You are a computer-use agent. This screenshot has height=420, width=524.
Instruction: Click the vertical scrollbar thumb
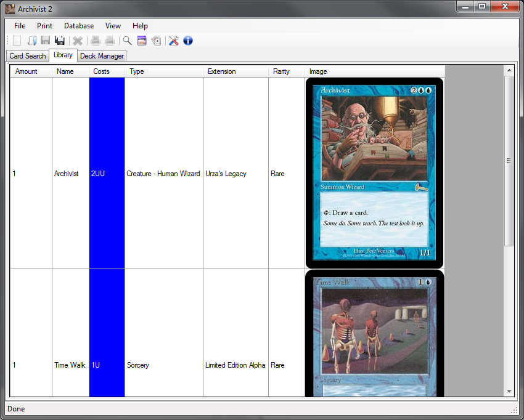tap(509, 161)
